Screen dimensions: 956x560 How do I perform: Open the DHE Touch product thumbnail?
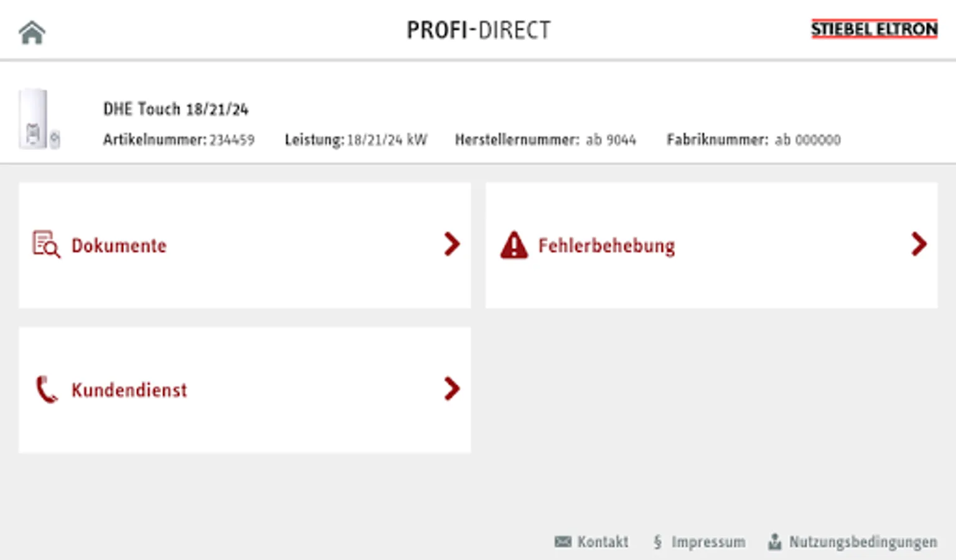(x=39, y=119)
